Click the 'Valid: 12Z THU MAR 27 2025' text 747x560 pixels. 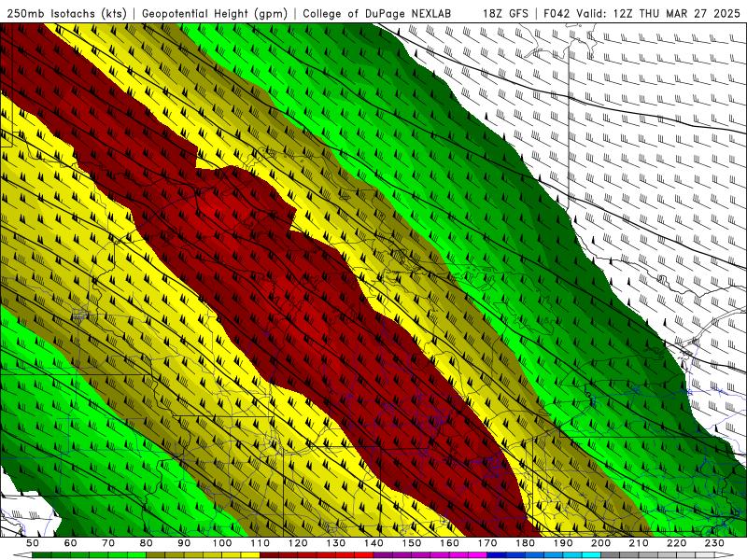click(x=658, y=14)
